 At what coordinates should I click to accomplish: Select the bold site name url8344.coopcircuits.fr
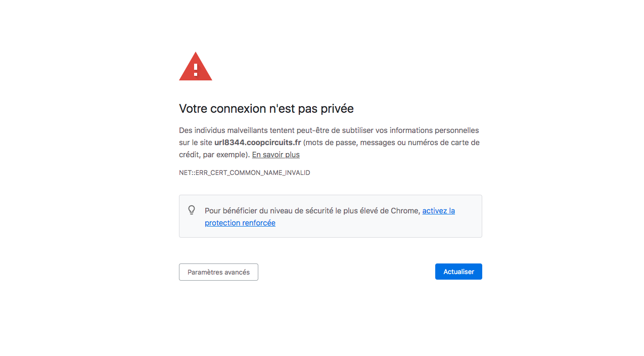pos(258,143)
